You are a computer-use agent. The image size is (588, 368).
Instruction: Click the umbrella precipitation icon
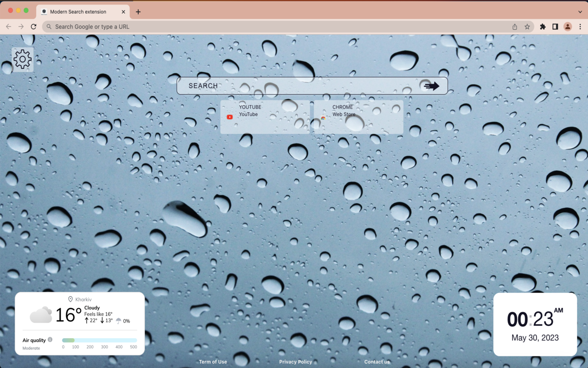(x=119, y=321)
